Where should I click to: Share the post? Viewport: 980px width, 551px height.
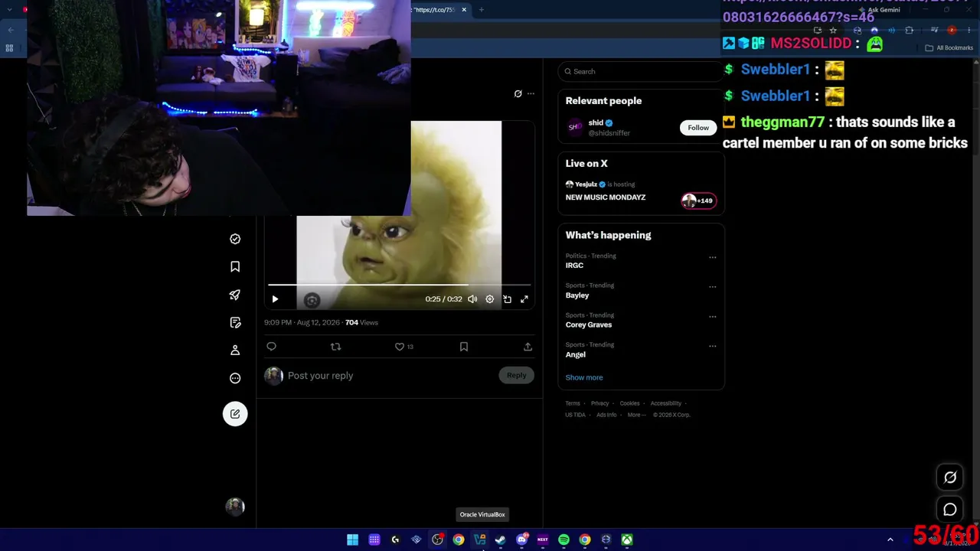point(528,347)
